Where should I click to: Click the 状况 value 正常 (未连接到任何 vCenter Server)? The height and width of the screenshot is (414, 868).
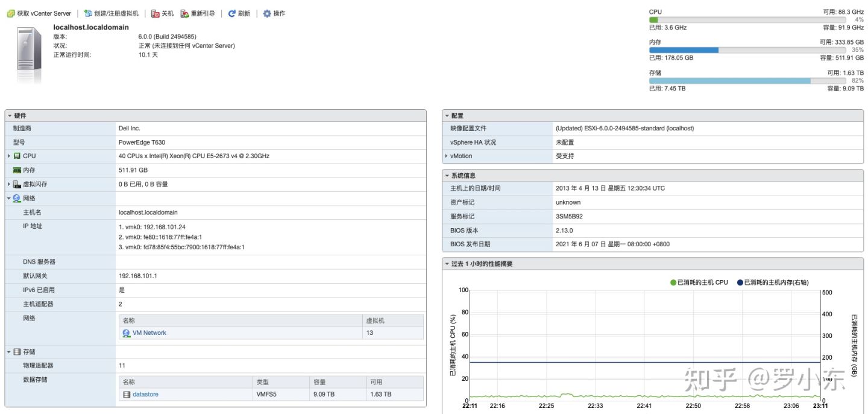click(x=186, y=46)
